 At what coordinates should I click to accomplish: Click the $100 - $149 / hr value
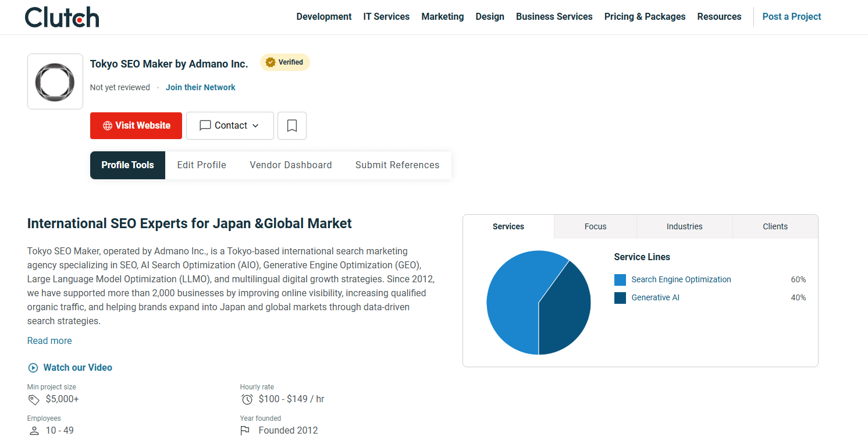291,399
